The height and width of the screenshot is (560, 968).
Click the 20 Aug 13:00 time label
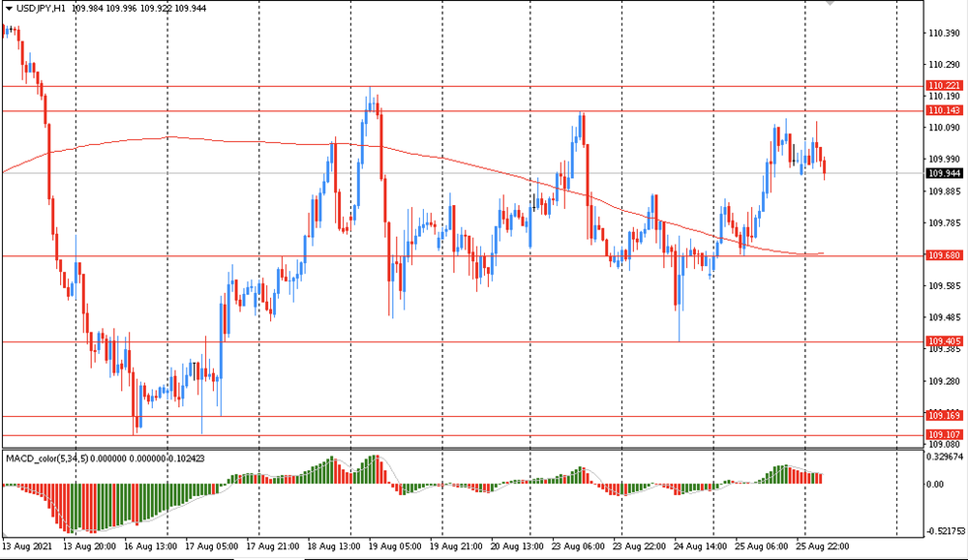point(517,546)
